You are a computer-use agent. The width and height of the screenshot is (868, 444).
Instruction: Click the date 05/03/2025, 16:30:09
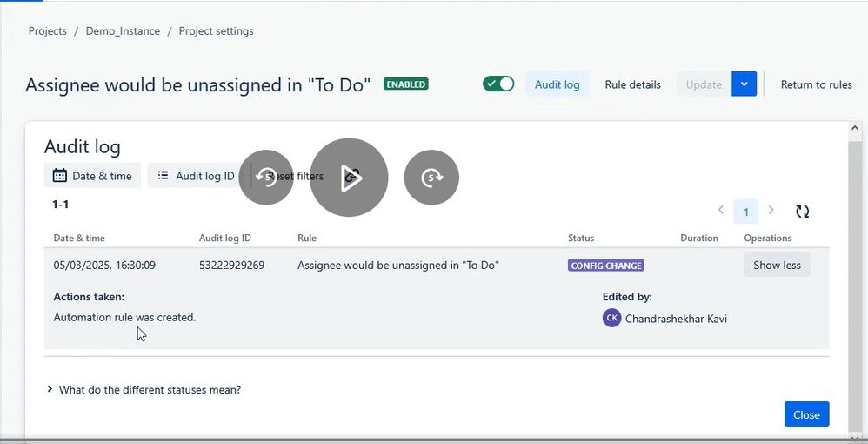click(104, 265)
